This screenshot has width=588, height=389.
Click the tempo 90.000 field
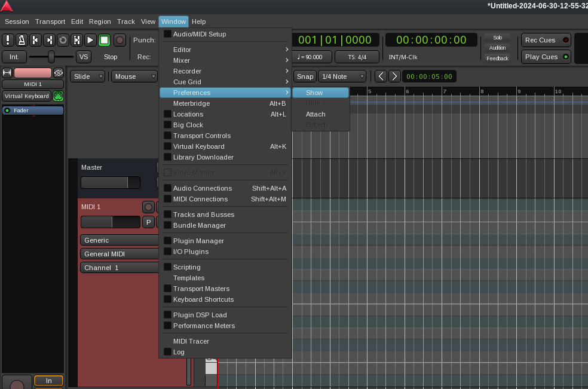click(x=310, y=57)
